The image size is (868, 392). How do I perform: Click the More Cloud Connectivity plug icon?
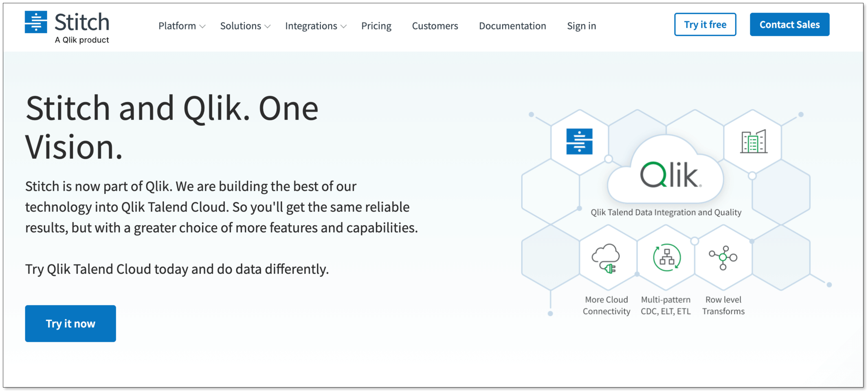point(606,258)
